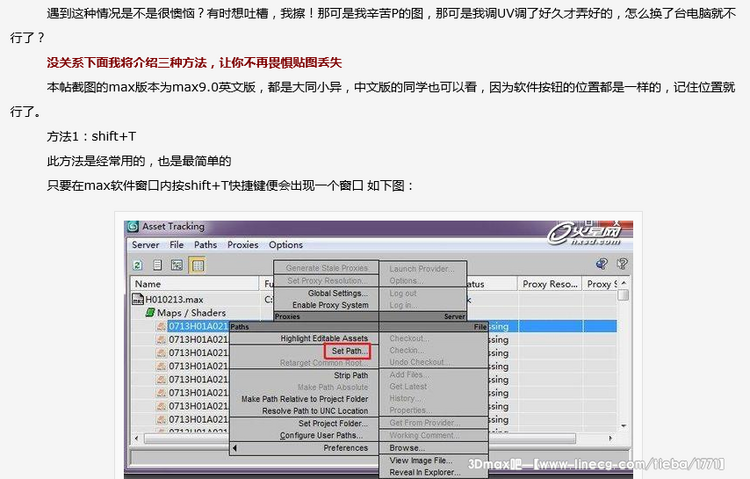Image resolution: width=750 pixels, height=479 pixels.
Task: Click the horizontal scrollbar right arrow
Action: coord(610,438)
